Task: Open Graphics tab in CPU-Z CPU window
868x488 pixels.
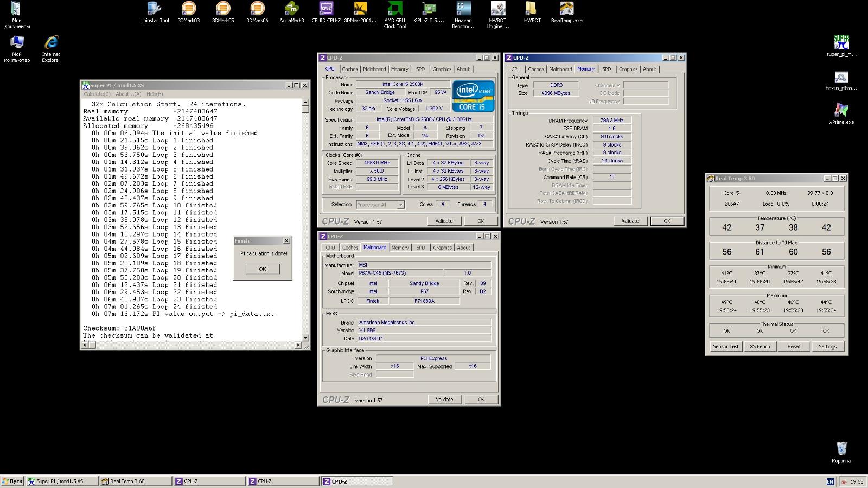Action: [x=442, y=69]
